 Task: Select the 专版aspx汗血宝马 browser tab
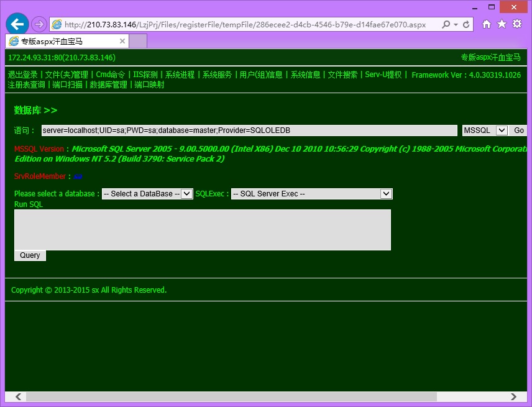[67, 41]
